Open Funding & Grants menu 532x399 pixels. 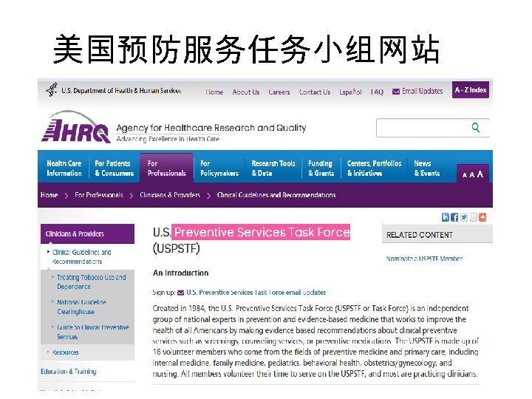click(x=321, y=168)
